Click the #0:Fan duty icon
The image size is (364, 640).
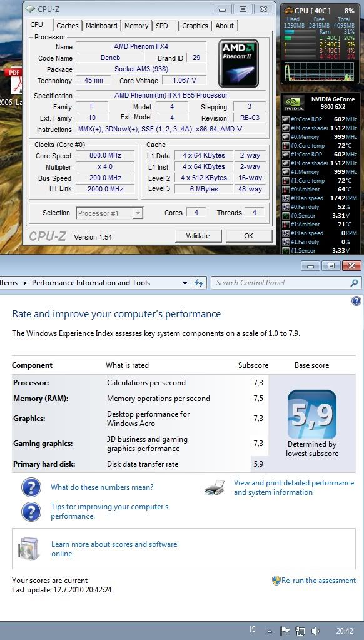click(x=286, y=207)
